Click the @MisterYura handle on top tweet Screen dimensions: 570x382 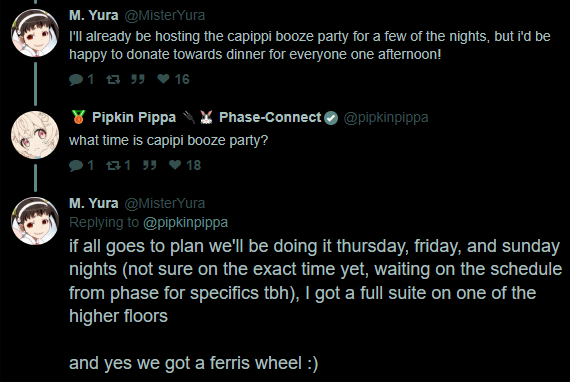tap(165, 15)
